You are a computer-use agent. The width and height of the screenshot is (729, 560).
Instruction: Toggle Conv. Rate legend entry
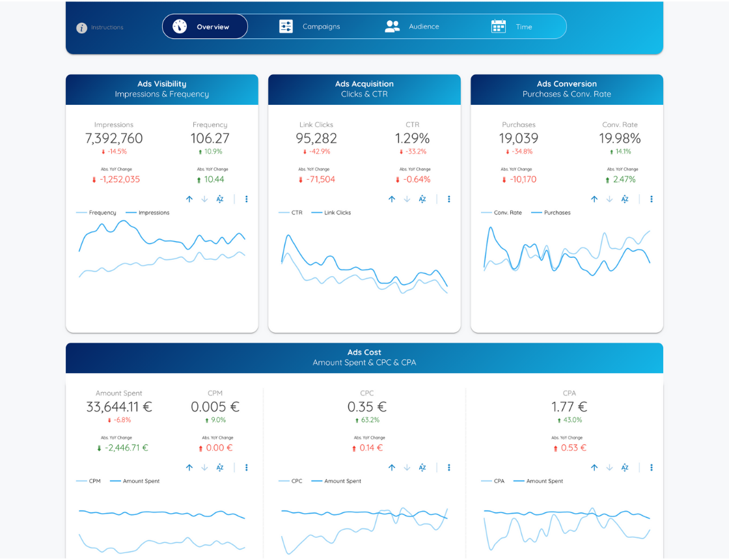[502, 212]
